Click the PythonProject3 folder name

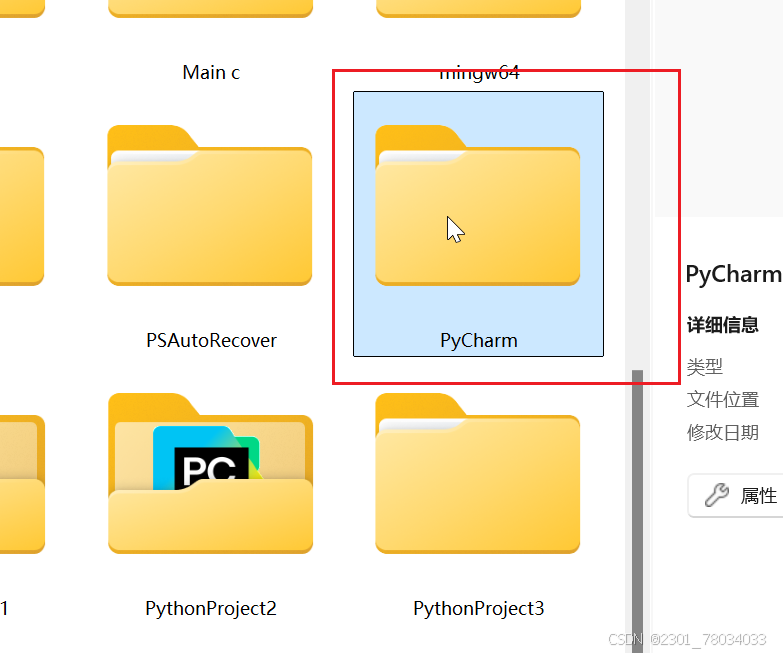coord(478,609)
